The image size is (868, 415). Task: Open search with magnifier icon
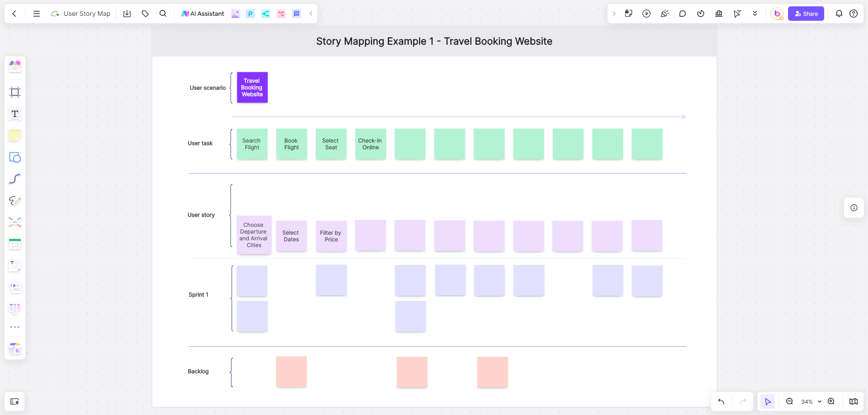[x=163, y=14]
